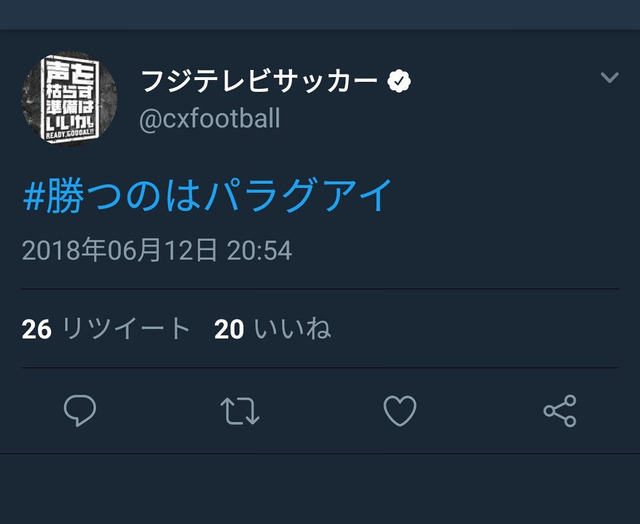Screen dimensions: 640x524
Task: Click the empty area right of the hashtag
Action: coord(510,195)
